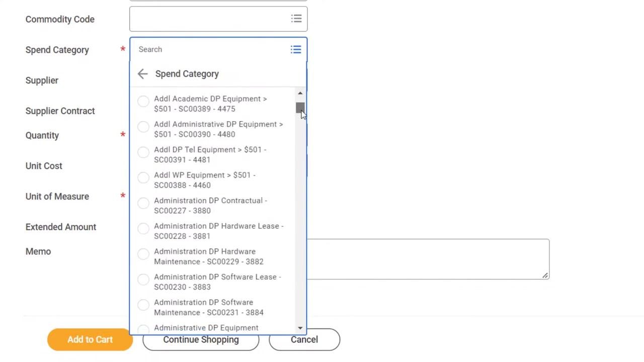Image resolution: width=644 pixels, height=362 pixels.
Task: Click the 'Supplier' field label
Action: tap(42, 80)
